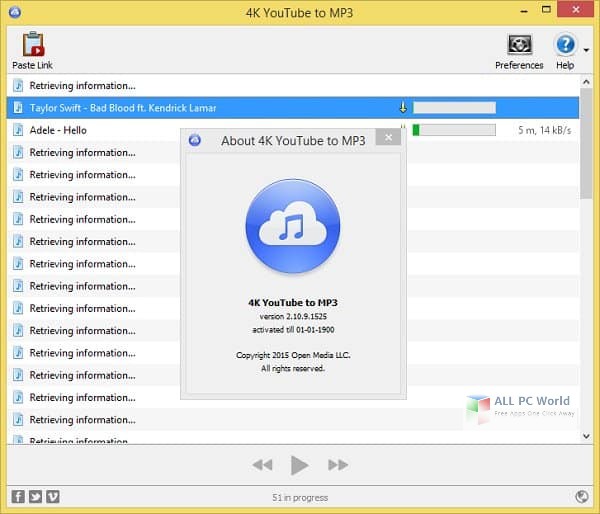Click the 5 m, 14 kB/s speed text
600x514 pixels.
click(x=545, y=130)
